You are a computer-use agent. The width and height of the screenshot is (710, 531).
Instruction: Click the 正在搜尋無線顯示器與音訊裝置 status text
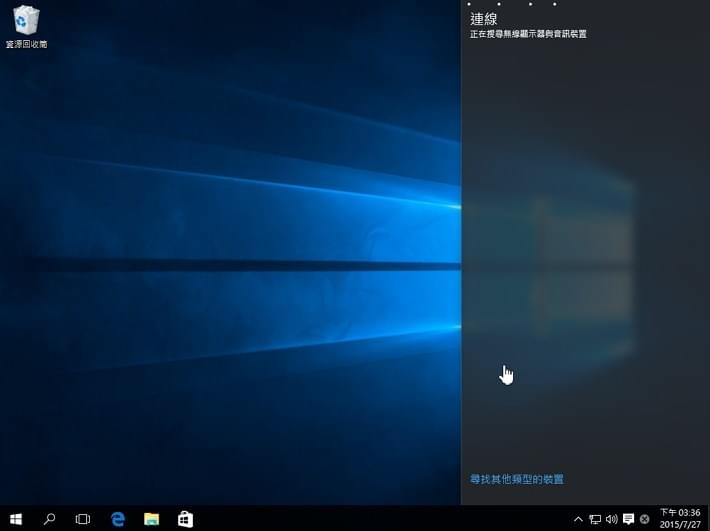point(528,34)
